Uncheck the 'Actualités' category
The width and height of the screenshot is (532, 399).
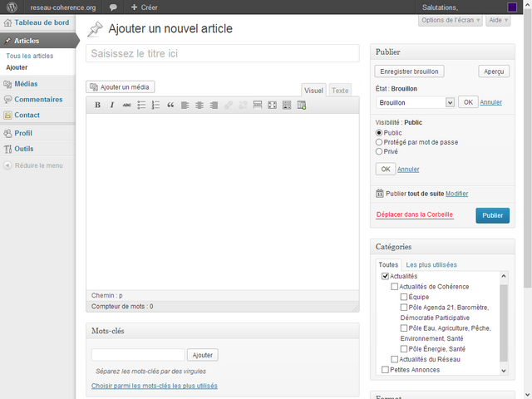pyautogui.click(x=385, y=276)
